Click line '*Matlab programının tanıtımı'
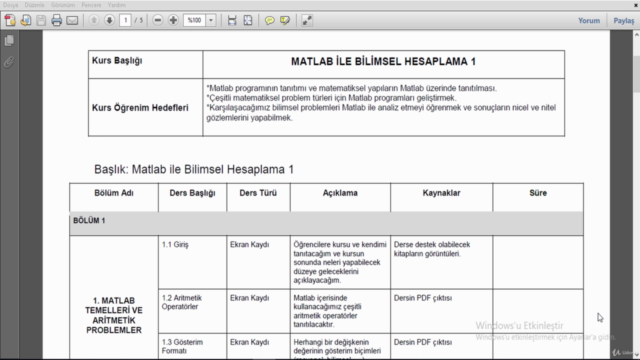The image size is (640, 360). point(351,88)
